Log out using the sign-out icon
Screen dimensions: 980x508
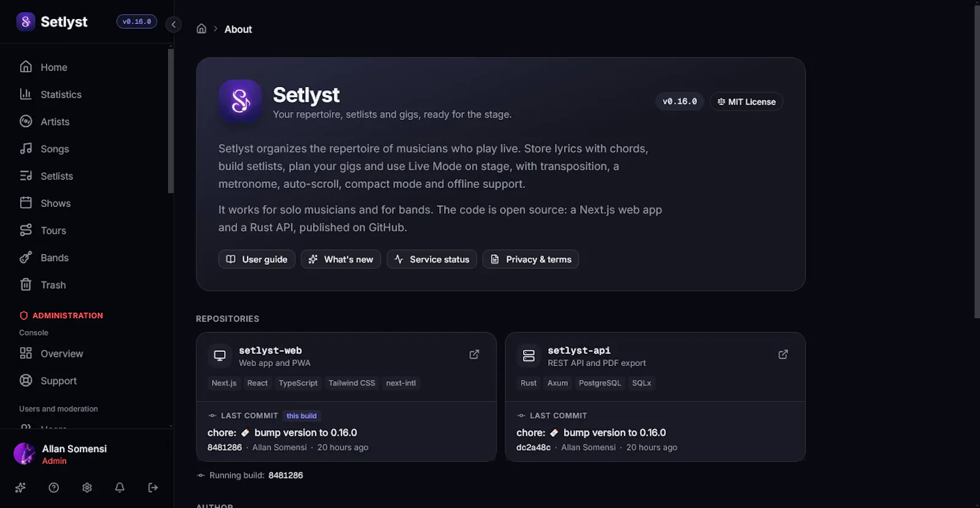coord(153,488)
